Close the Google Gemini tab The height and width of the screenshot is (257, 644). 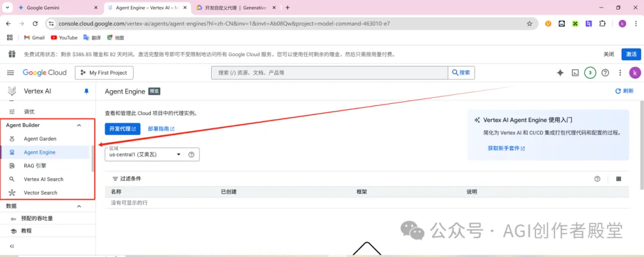95,7
